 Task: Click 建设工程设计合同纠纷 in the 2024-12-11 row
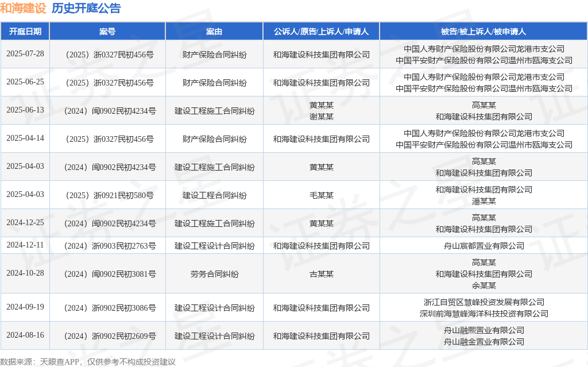[x=214, y=246]
